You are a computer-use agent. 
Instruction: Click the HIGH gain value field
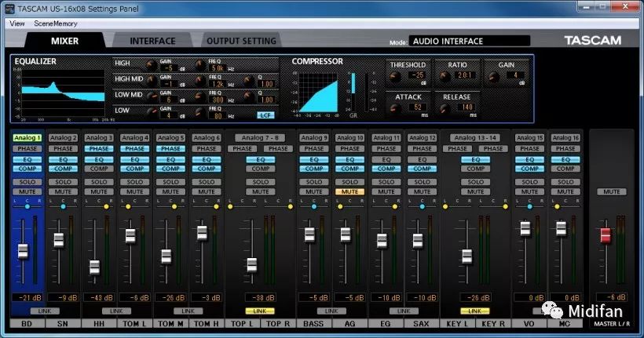(x=169, y=68)
